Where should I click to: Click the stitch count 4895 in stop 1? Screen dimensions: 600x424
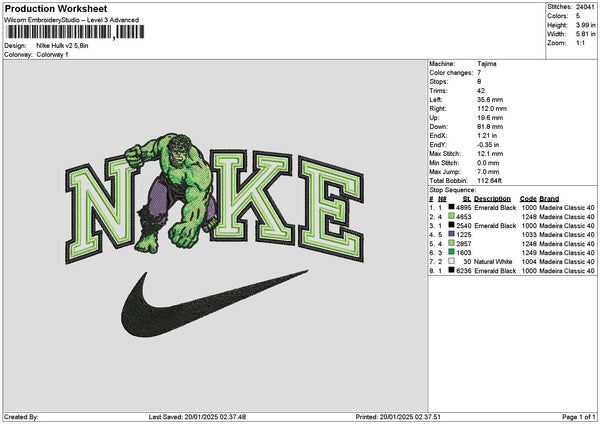[x=464, y=208]
